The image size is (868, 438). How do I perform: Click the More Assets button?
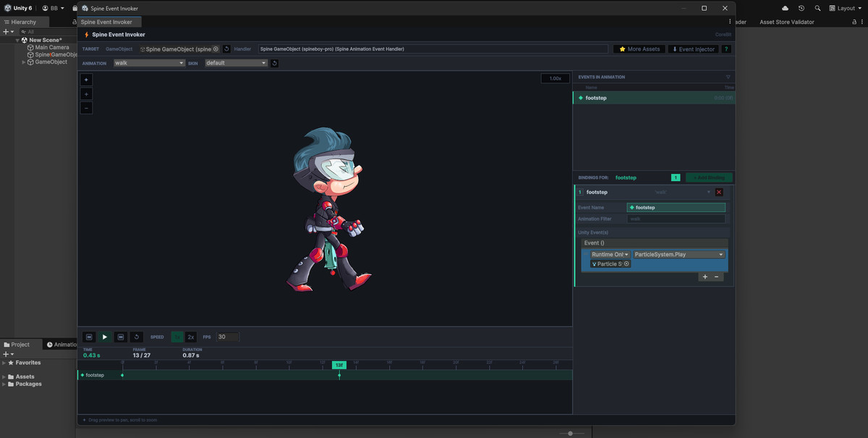tap(639, 49)
